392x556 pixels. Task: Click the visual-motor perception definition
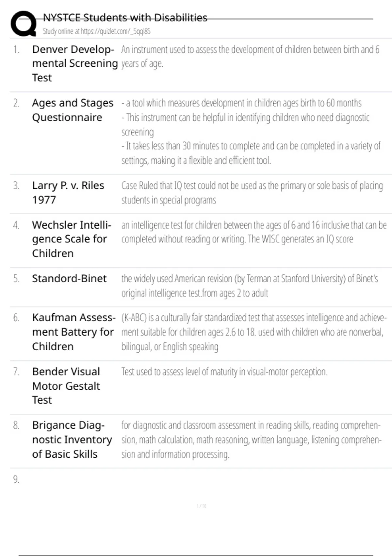click(224, 372)
